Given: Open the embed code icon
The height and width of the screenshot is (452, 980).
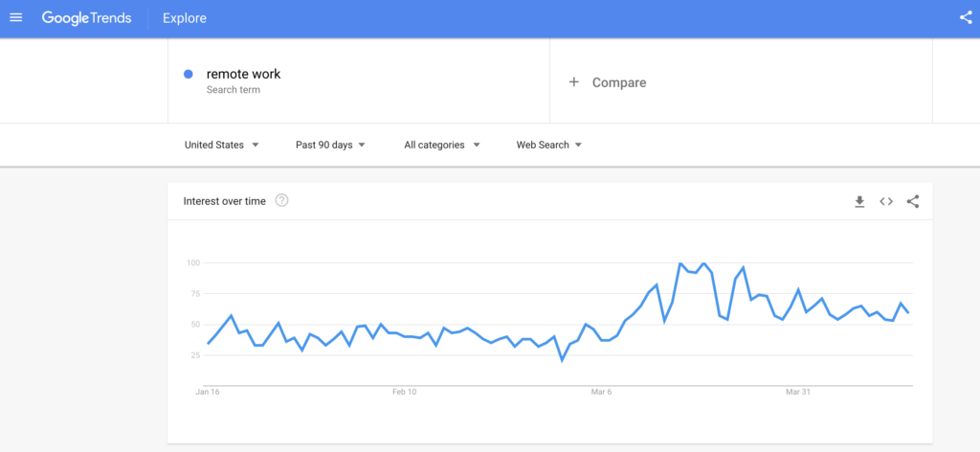Looking at the screenshot, I should 886,201.
